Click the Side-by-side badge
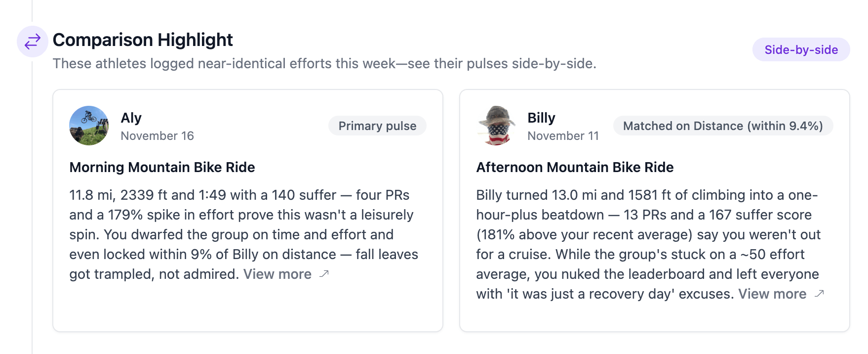 tap(801, 50)
